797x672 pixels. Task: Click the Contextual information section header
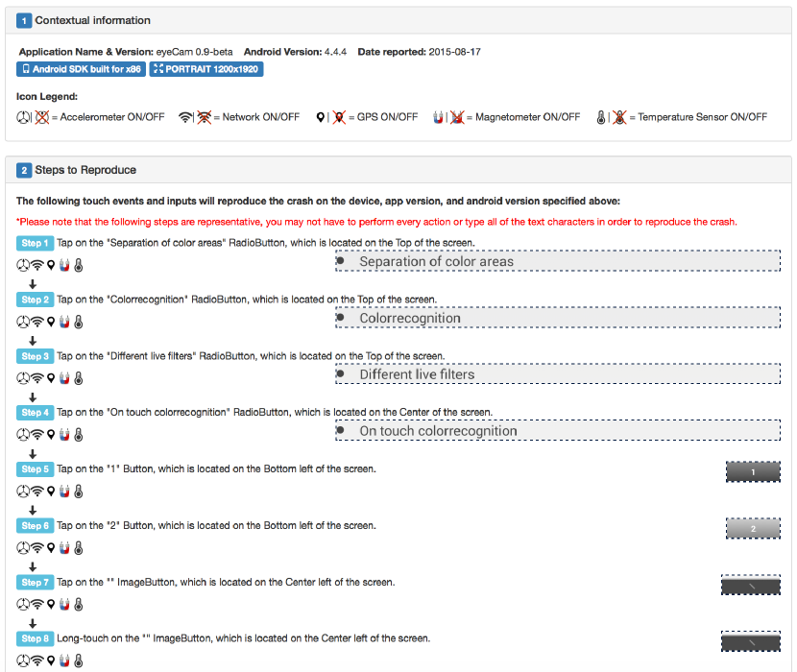(x=92, y=20)
